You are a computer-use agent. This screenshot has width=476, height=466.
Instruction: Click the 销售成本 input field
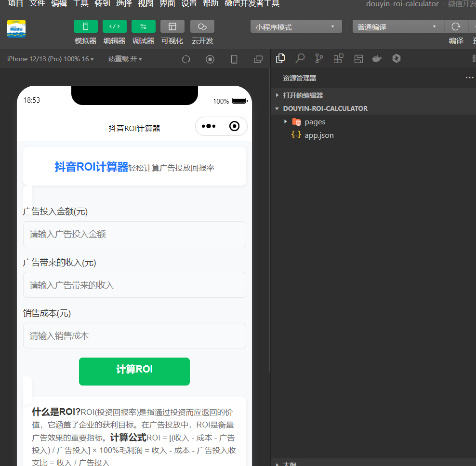coord(134,335)
